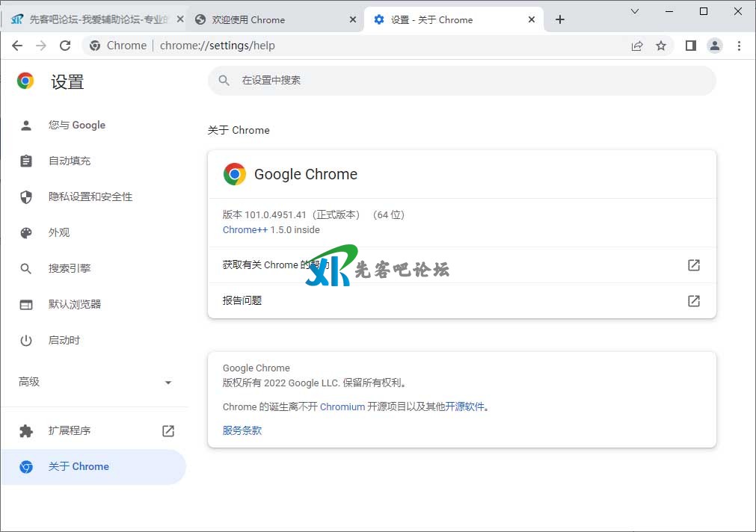756x532 pixels.
Task: Open tab search dropdown chevron
Action: point(635,11)
